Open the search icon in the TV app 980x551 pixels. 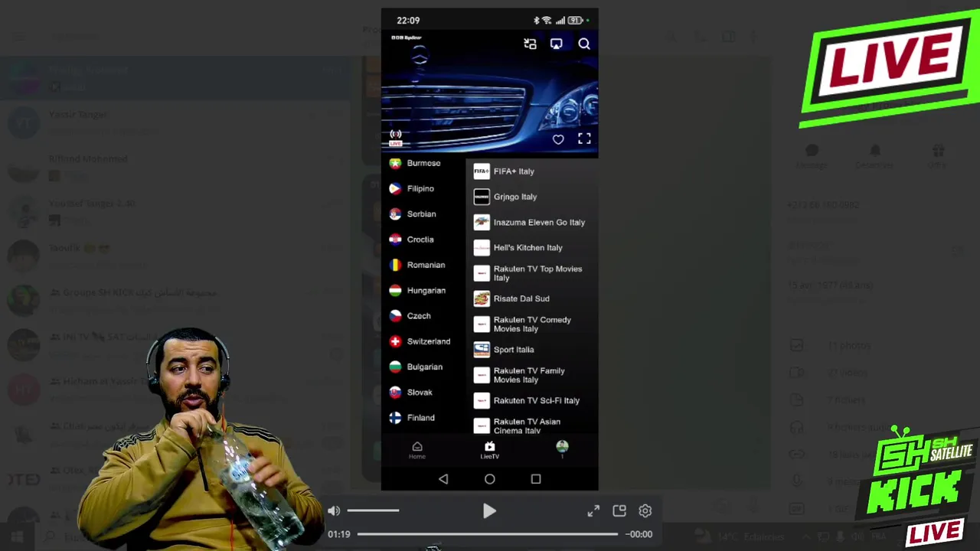point(584,44)
